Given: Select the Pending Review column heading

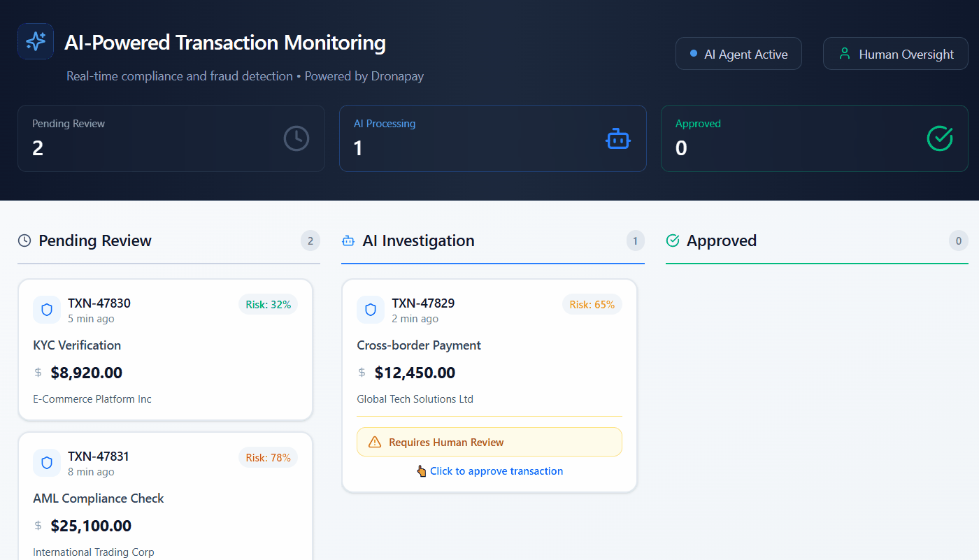Looking at the screenshot, I should [x=94, y=241].
